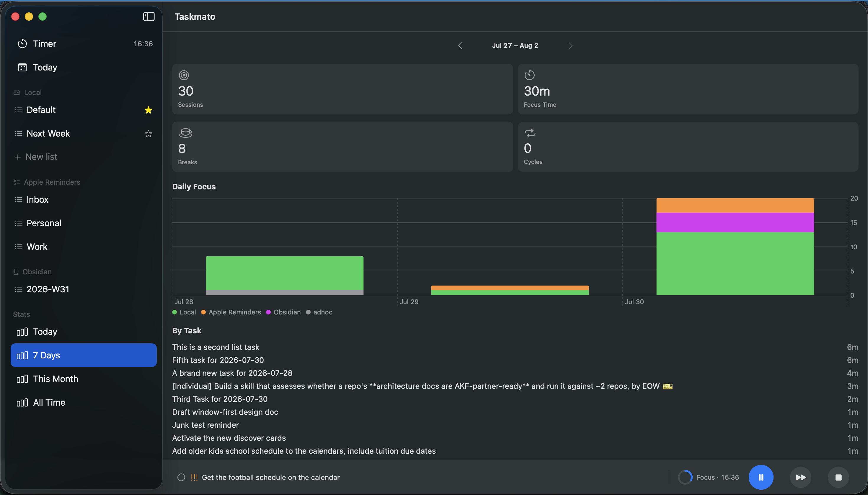Click 'Activate the new discover cards' row
868x495 pixels.
pyautogui.click(x=515, y=438)
